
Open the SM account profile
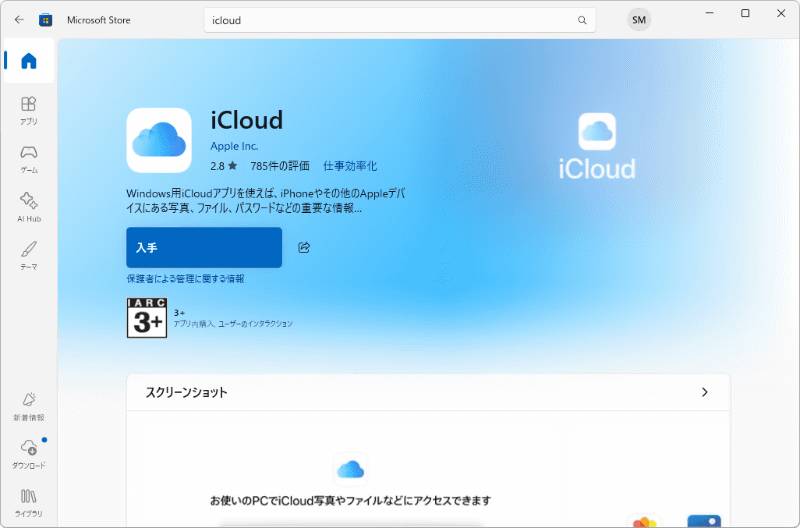(639, 20)
